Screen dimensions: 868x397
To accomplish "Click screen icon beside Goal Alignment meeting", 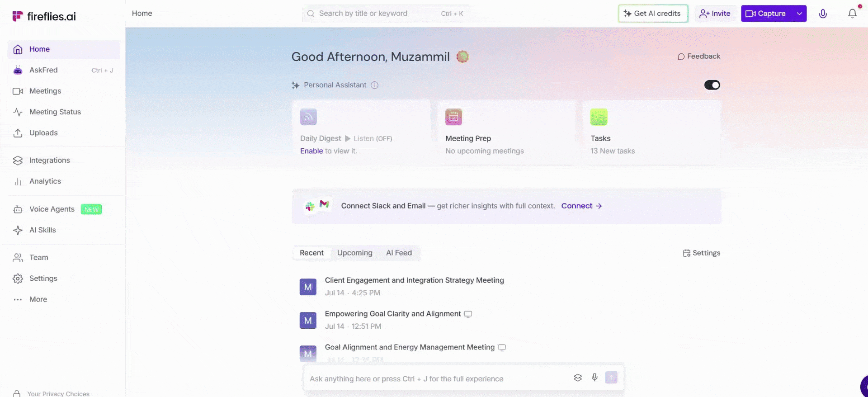I will (x=502, y=348).
